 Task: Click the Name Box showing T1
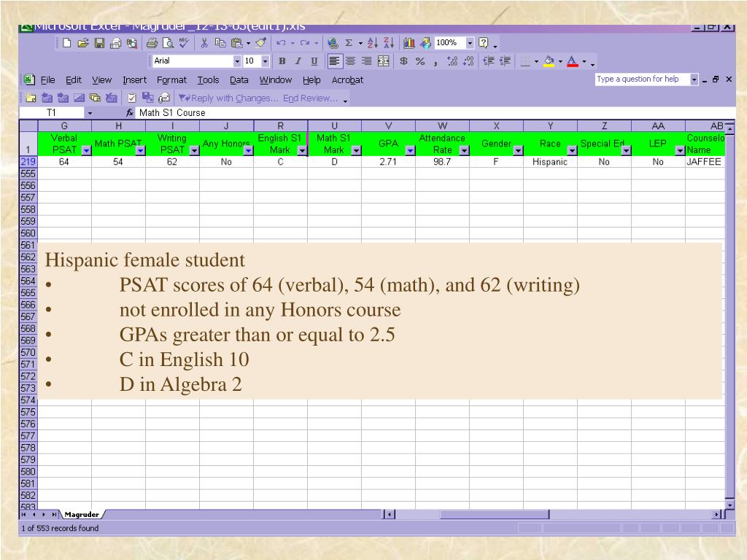52,113
